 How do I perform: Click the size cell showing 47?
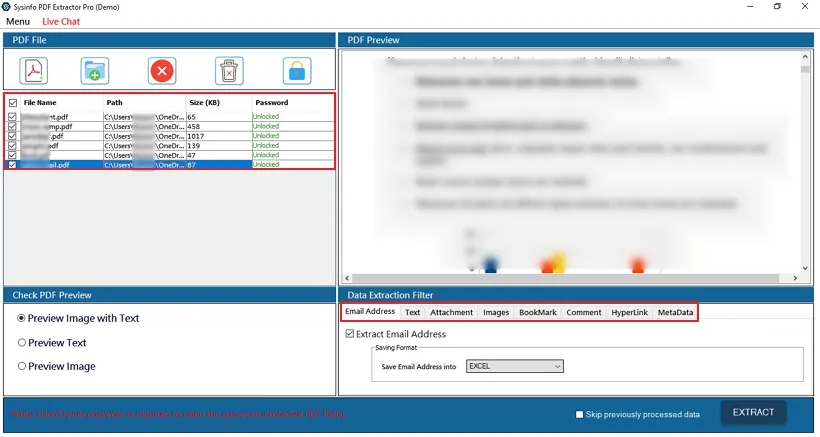[x=219, y=155]
